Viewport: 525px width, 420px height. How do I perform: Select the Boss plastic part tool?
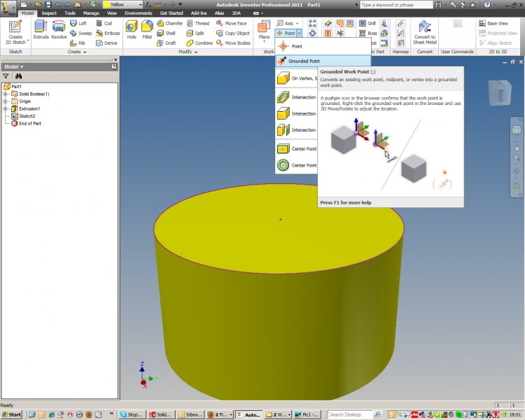tap(368, 33)
